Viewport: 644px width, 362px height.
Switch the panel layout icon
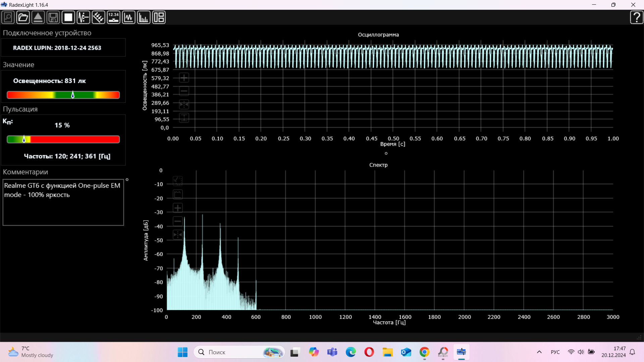point(159,17)
